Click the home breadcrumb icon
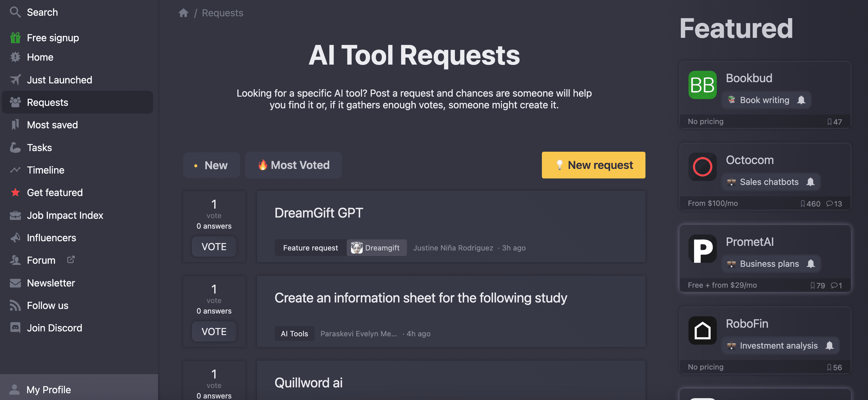868x400 pixels. pyautogui.click(x=183, y=13)
